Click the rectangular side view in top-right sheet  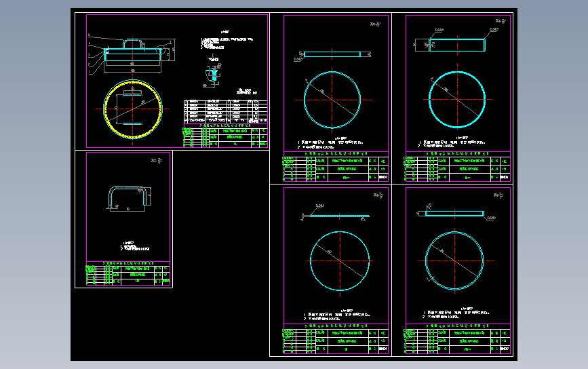click(x=457, y=45)
